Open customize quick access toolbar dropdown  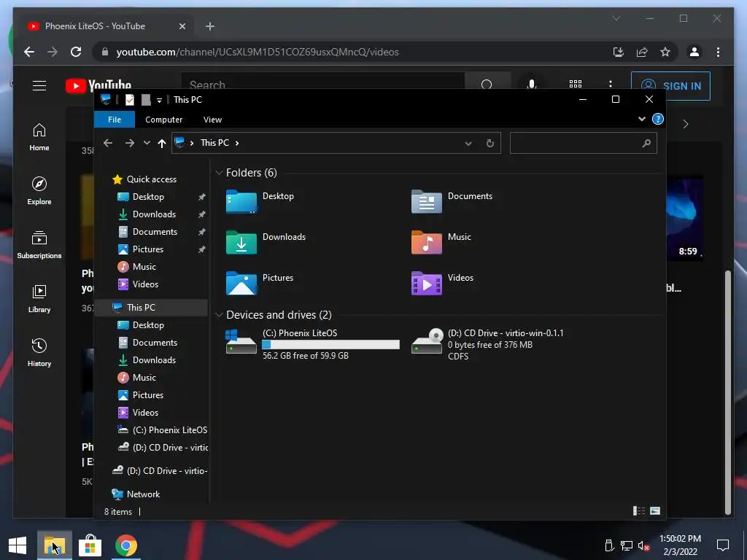[x=159, y=100]
